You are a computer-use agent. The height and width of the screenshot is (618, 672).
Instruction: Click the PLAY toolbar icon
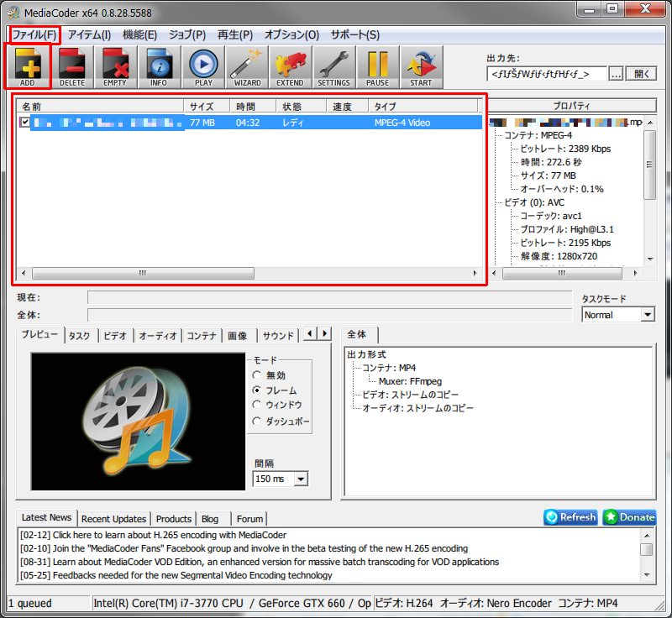pyautogui.click(x=203, y=67)
